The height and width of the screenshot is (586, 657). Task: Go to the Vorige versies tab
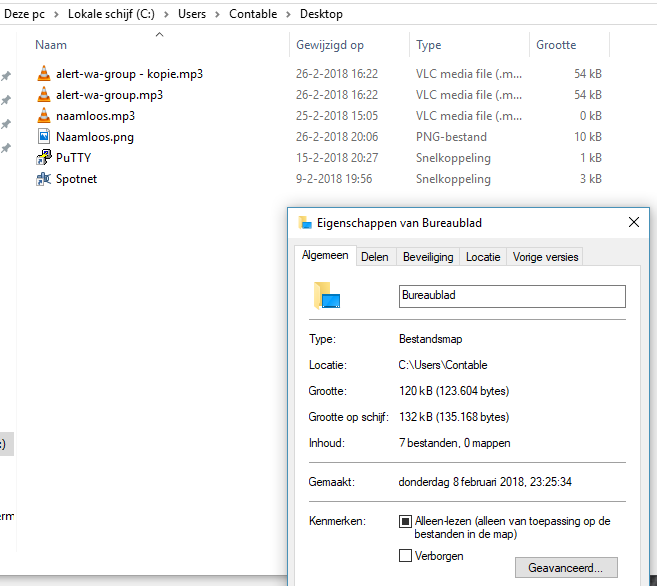[545, 257]
